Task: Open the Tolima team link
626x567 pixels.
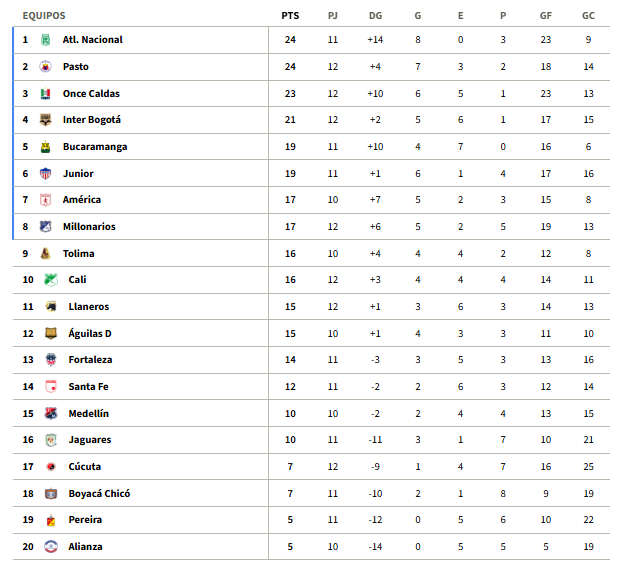Action: (78, 254)
